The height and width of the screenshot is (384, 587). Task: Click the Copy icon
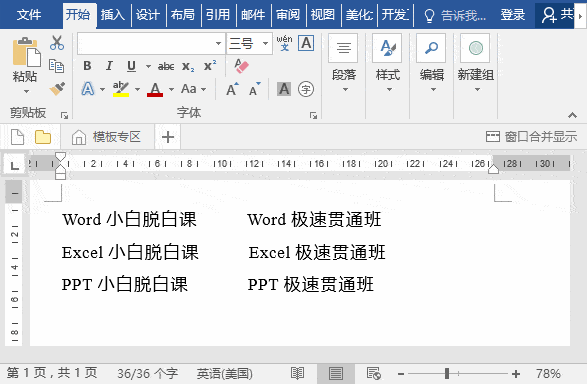click(57, 66)
